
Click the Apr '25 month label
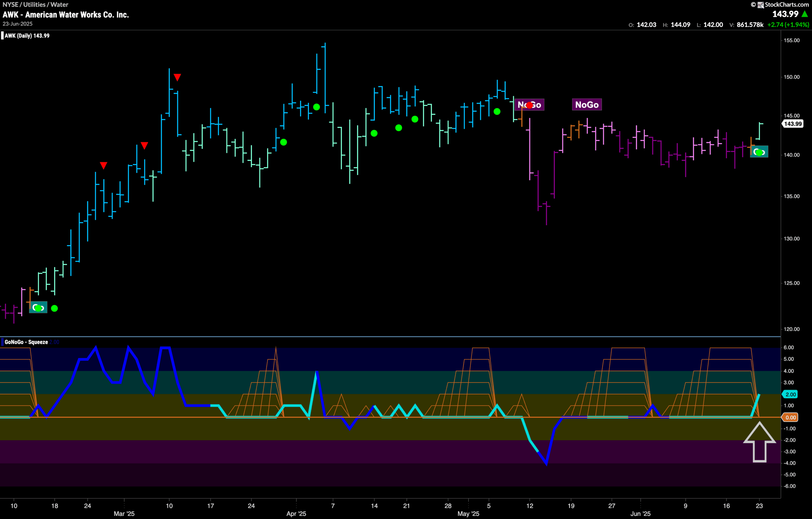pyautogui.click(x=296, y=514)
